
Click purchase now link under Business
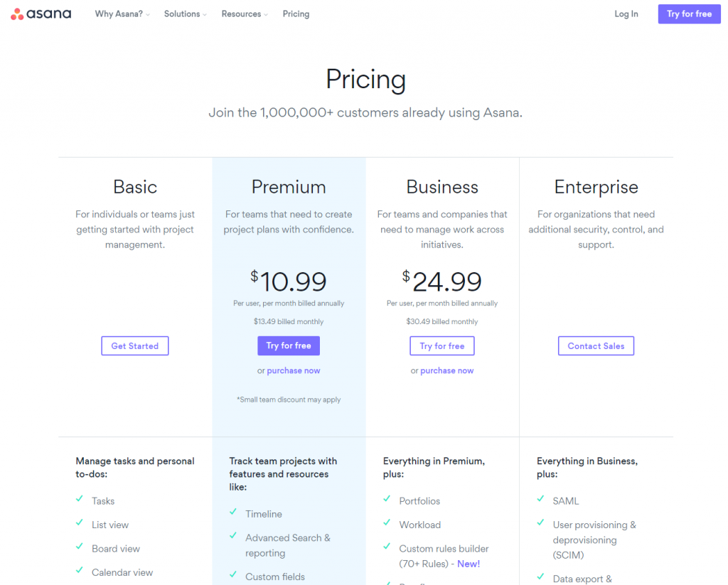point(446,370)
